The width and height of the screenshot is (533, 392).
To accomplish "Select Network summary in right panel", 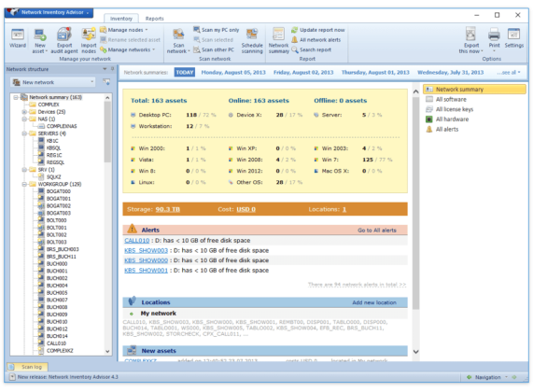I will click(474, 90).
